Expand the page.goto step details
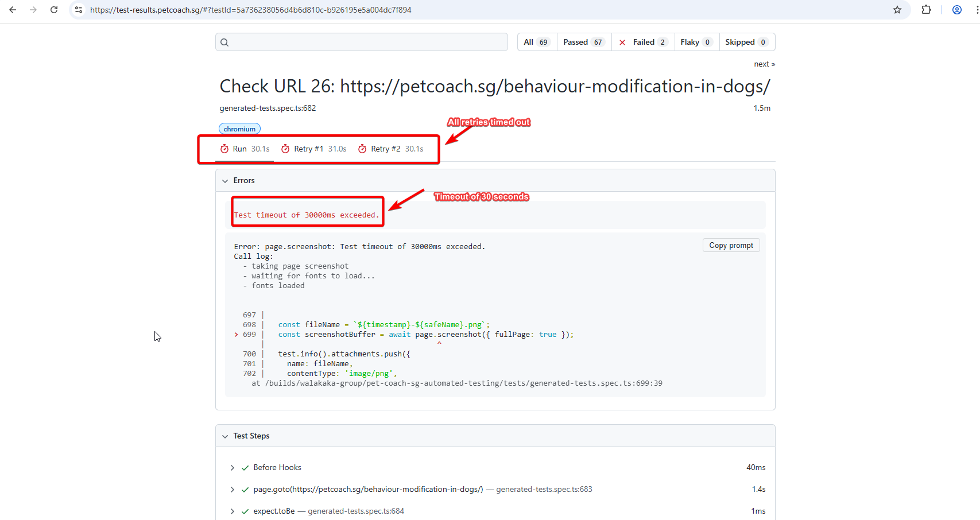 232,490
